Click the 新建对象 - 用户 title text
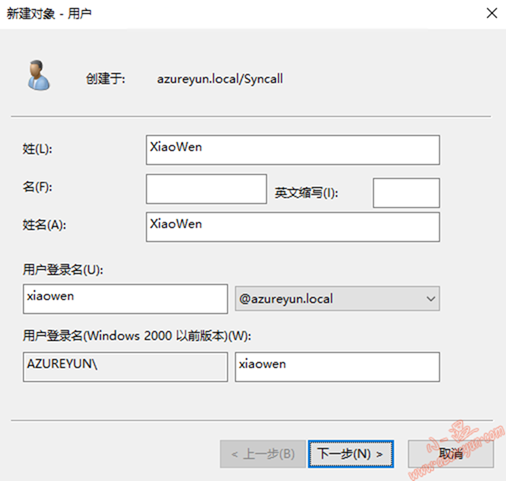This screenshot has height=481, width=506. [x=49, y=14]
